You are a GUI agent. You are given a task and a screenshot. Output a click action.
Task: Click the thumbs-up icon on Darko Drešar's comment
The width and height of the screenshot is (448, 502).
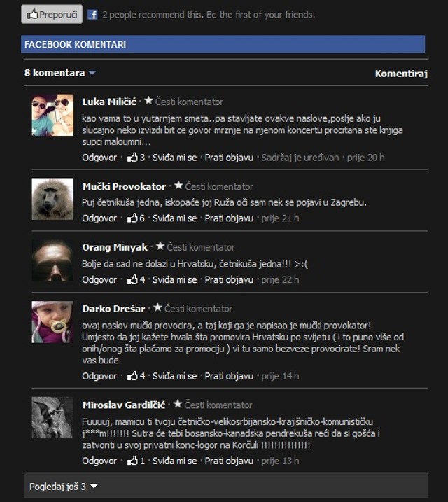132,375
